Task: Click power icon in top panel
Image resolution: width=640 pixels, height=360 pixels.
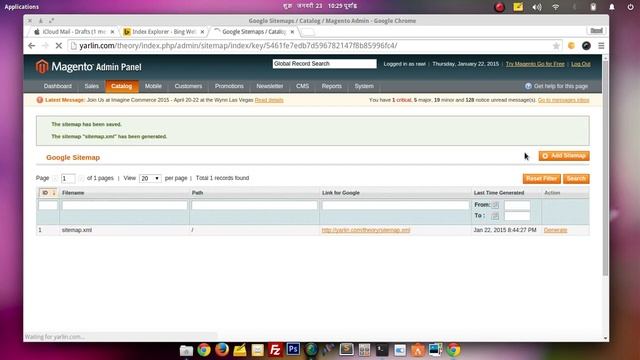Action: [631, 7]
